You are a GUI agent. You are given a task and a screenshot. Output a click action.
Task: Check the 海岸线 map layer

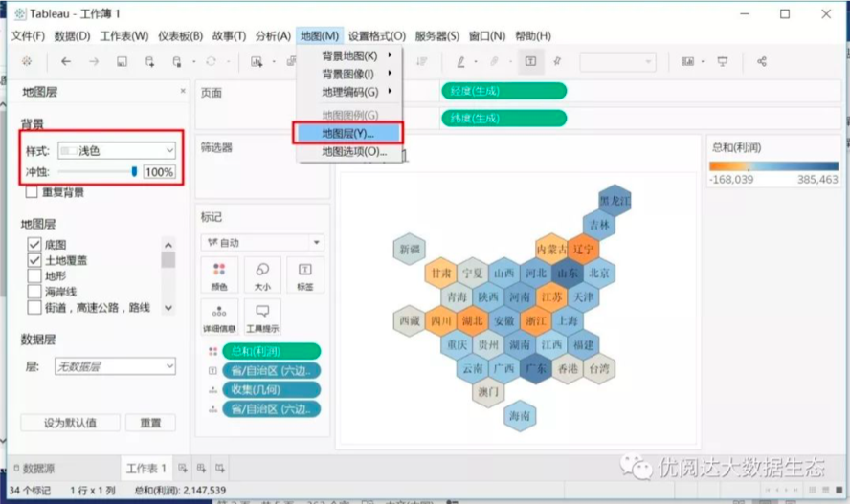(34, 292)
